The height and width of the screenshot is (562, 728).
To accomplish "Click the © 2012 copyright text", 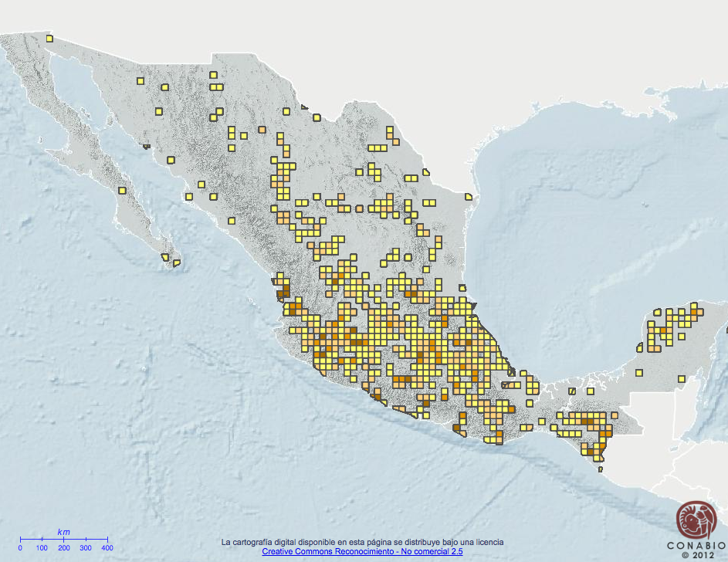I will [x=700, y=553].
